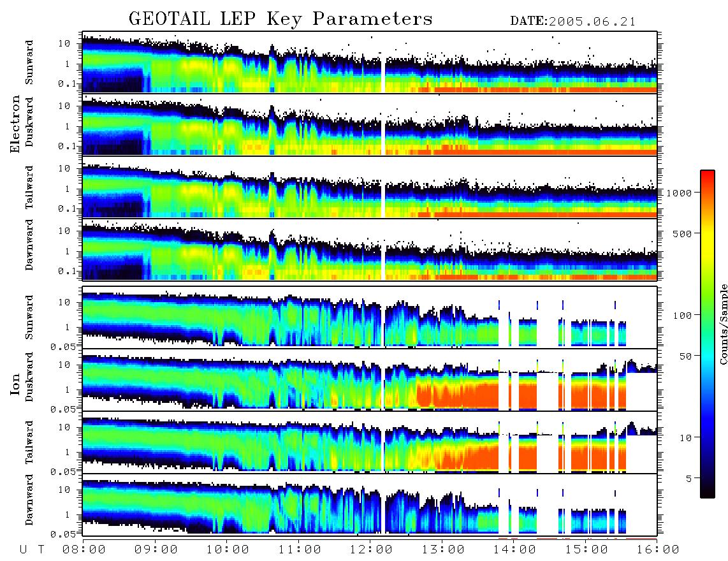Click the "100" colorbar scale value
The image size is (728, 561).
682,316
